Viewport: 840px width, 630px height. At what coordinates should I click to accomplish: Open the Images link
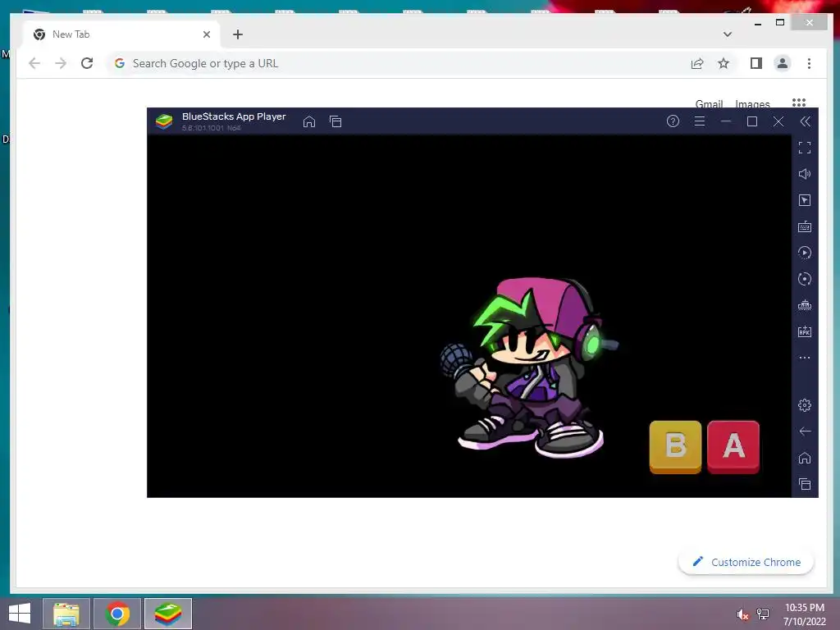click(752, 103)
